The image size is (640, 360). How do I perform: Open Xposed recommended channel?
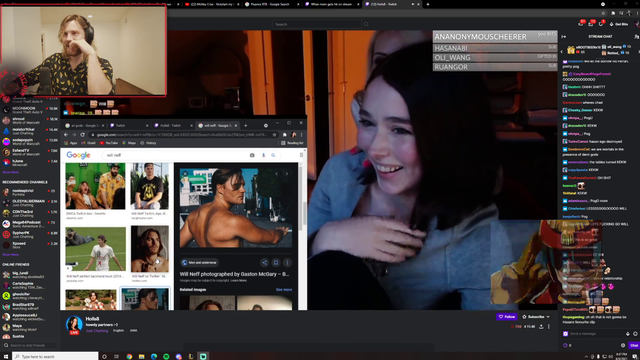tap(29, 245)
